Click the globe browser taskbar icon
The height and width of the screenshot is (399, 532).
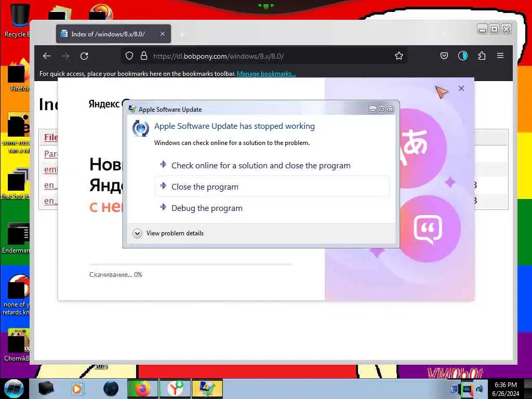click(111, 389)
